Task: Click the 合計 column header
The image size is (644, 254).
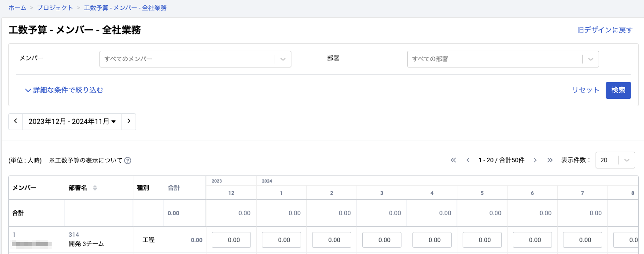Action: (x=174, y=188)
